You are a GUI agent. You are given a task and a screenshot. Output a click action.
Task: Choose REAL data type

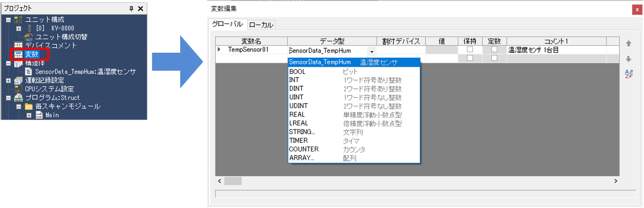point(354,115)
